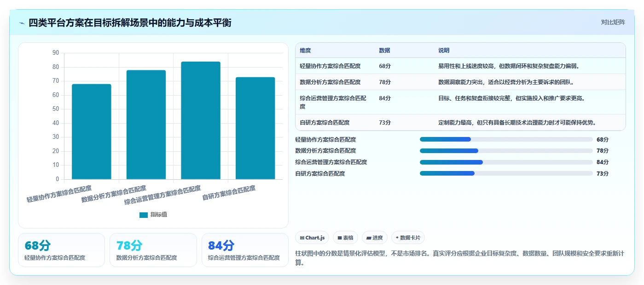Viewport: 644px width, 285px height.
Task: Click the 说明 column header
Action: click(x=444, y=51)
